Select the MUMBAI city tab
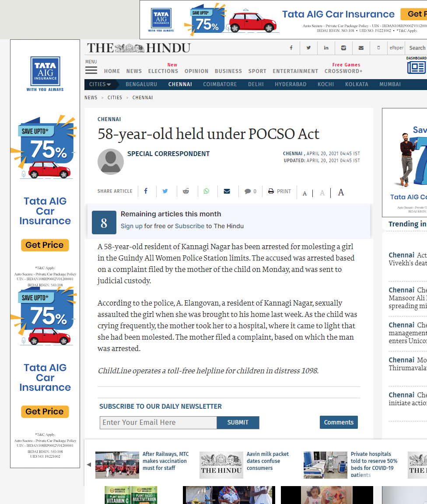Screen dimensions: 427x504 click(x=390, y=84)
